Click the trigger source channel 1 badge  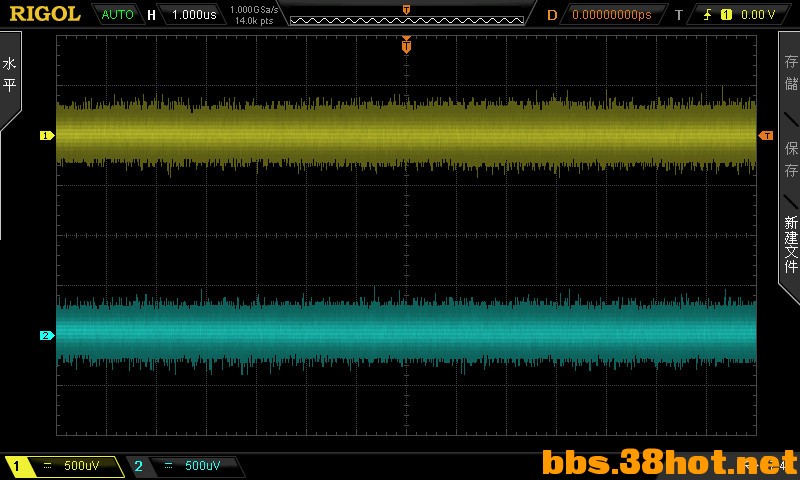point(726,14)
